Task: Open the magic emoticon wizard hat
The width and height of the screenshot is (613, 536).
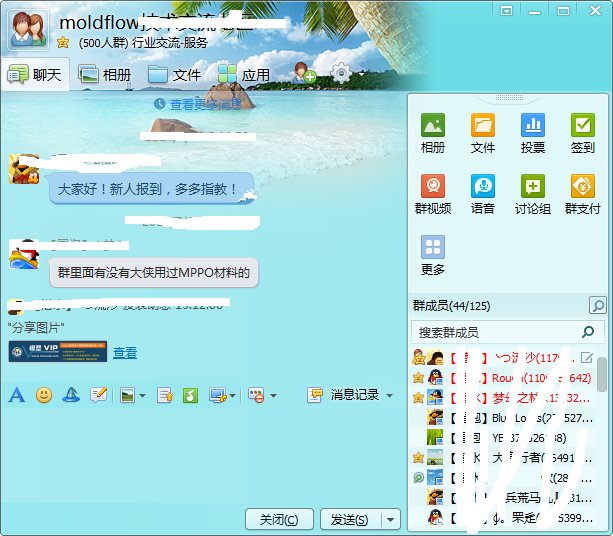Action: pos(71,395)
